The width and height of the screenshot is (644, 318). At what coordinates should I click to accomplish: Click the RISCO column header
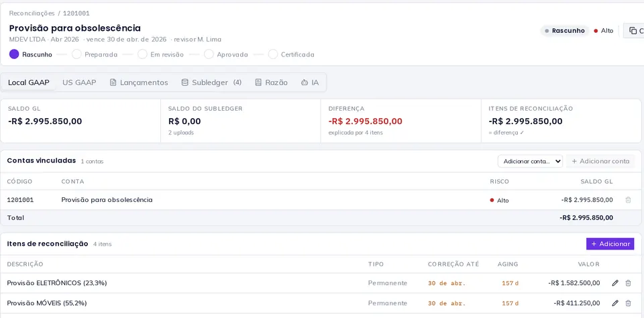(499, 182)
